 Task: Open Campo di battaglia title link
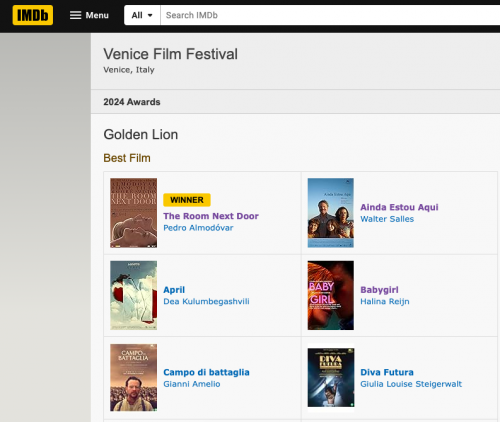coord(206,372)
